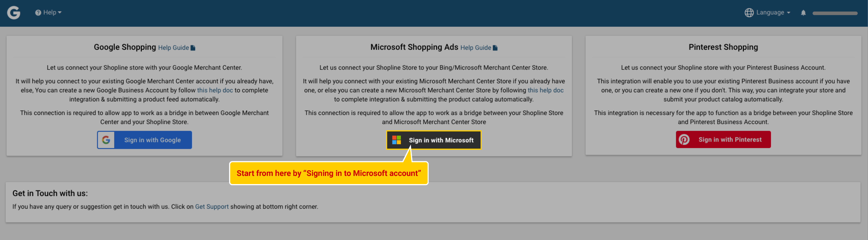This screenshot has height=240, width=868.
Task: Click the question mark help icon
Action: click(x=38, y=12)
